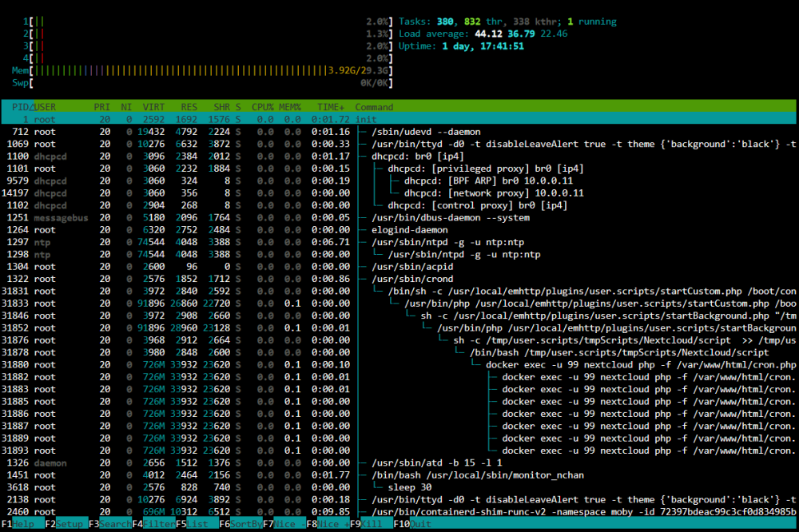Click the 0:06.71 TIME+ value

point(331,242)
